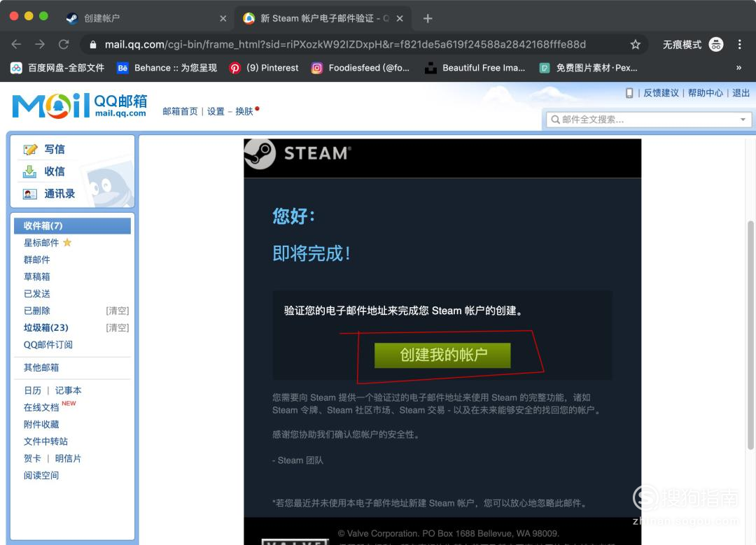
Task: Expand the bookmarks overflow chevron
Action: click(x=738, y=68)
